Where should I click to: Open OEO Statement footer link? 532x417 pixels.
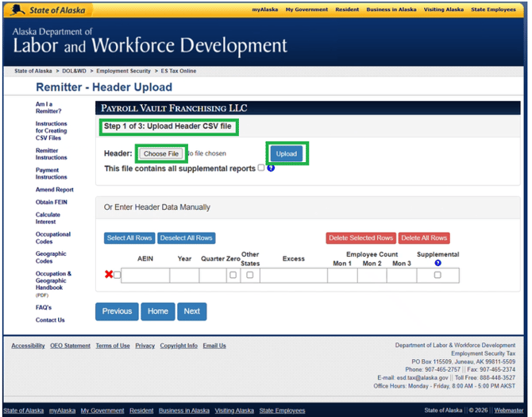click(x=70, y=346)
